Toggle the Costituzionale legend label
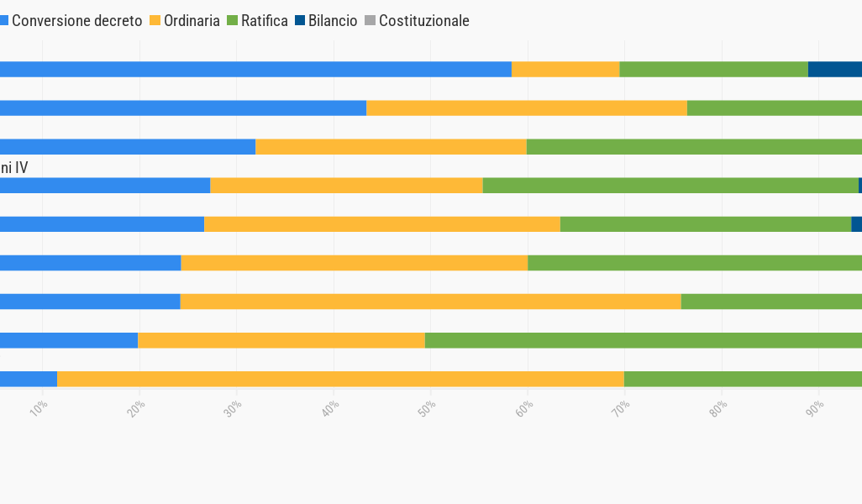The image size is (862, 504). [423, 21]
